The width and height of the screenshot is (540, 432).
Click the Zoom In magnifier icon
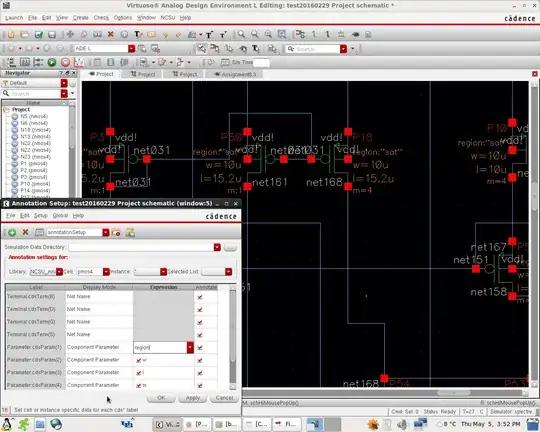click(241, 34)
